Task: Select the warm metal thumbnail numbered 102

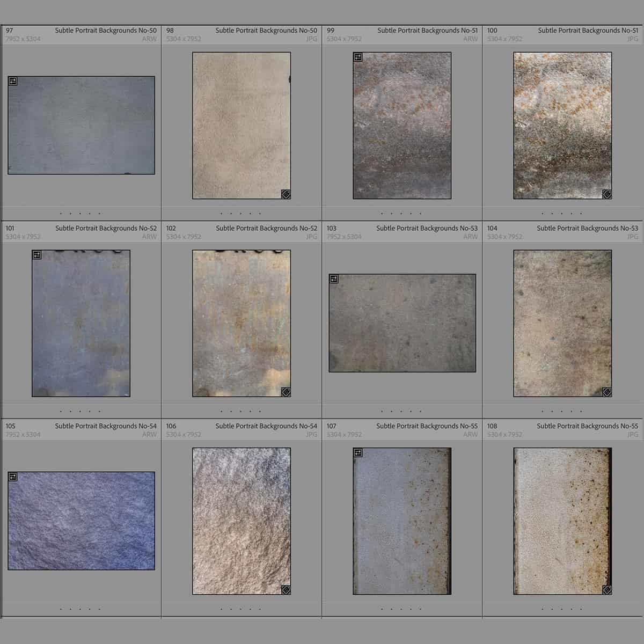Action: click(x=241, y=323)
